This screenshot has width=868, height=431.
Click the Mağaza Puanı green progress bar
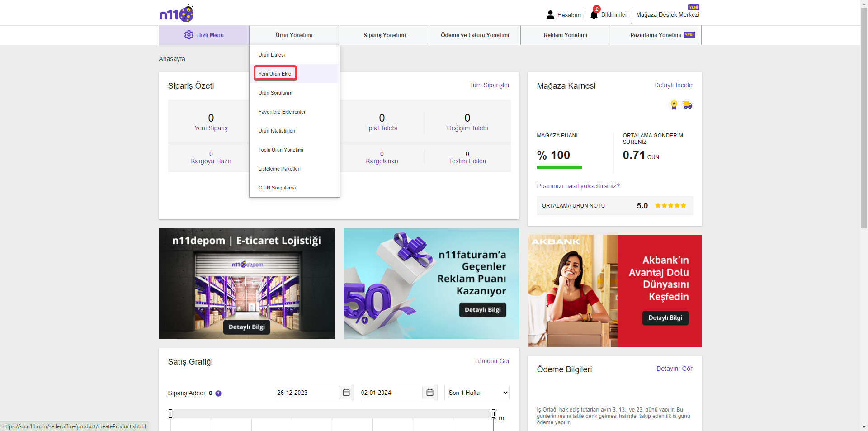coord(560,167)
